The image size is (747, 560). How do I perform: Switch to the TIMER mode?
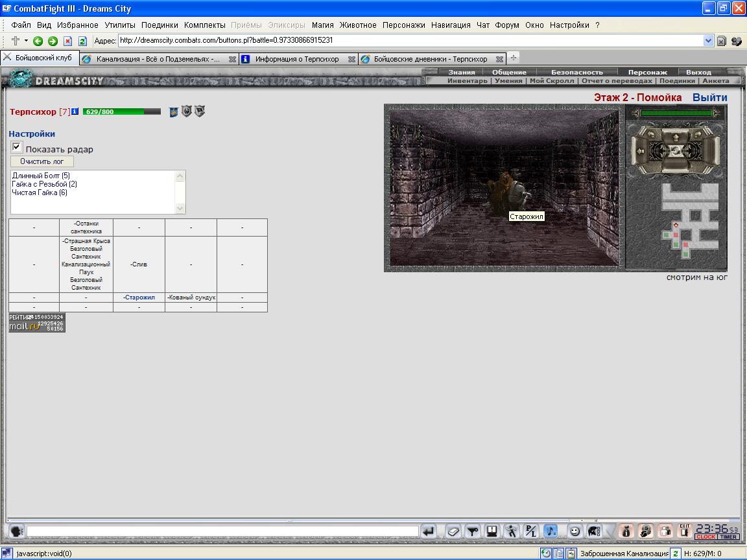(x=728, y=537)
